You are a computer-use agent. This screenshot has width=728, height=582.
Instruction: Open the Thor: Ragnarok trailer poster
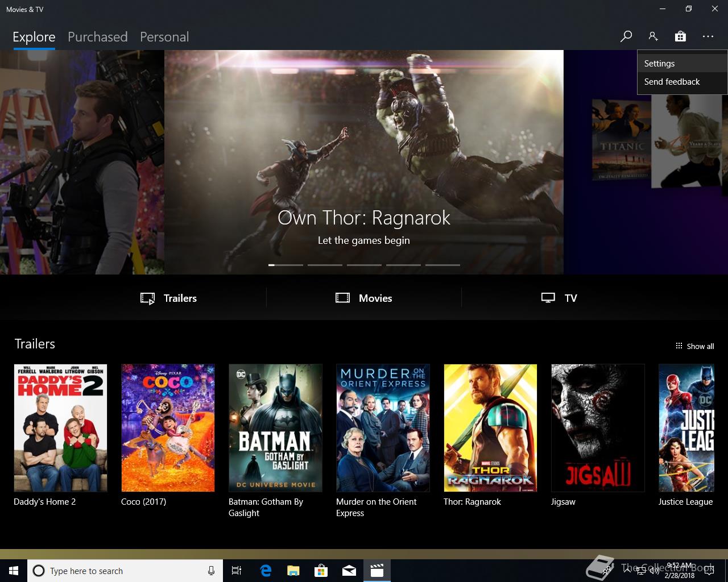[490, 428]
